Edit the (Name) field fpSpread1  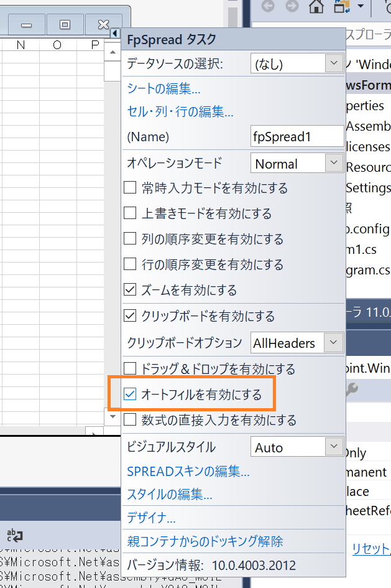pyautogui.click(x=297, y=136)
